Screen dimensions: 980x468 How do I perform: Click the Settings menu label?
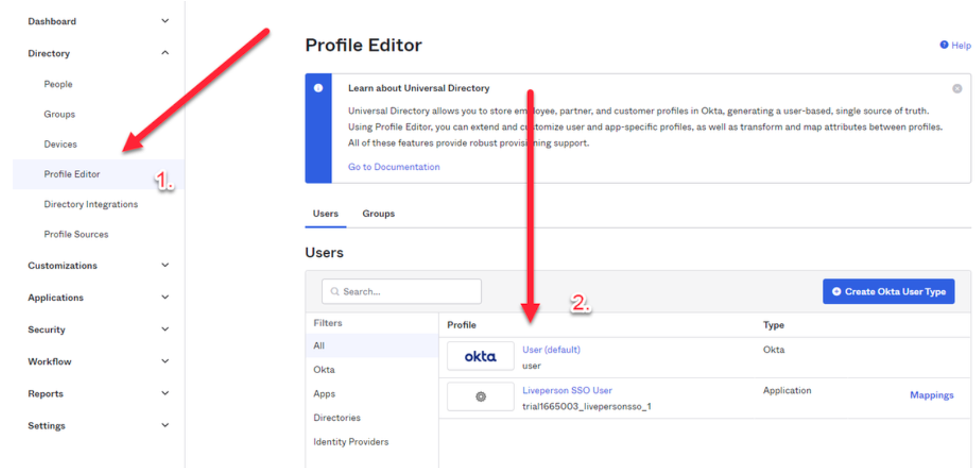coord(46,425)
